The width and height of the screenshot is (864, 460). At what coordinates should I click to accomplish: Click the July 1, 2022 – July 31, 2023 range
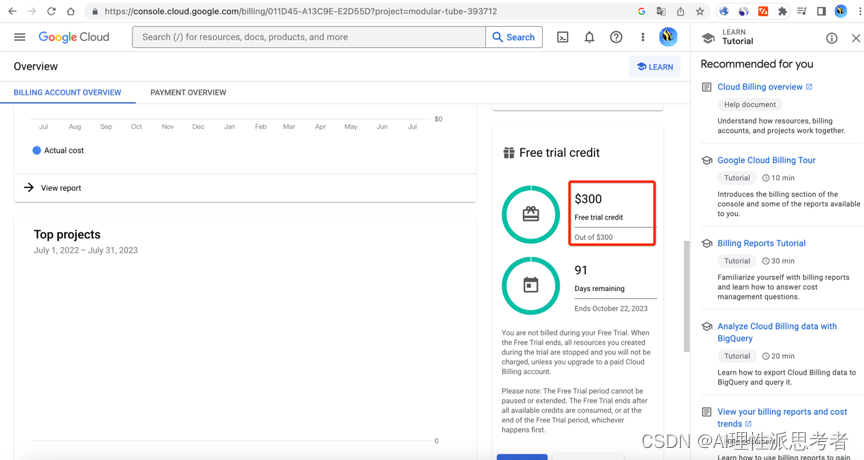[85, 250]
